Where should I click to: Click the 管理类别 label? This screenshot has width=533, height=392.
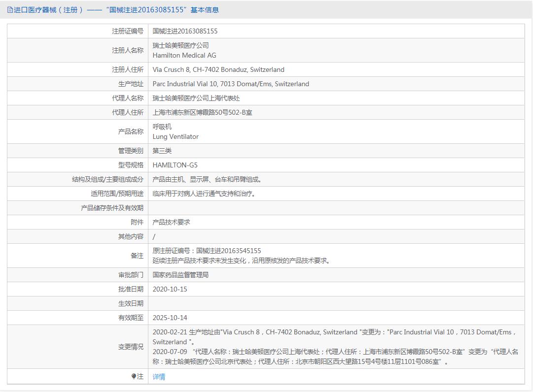131,151
